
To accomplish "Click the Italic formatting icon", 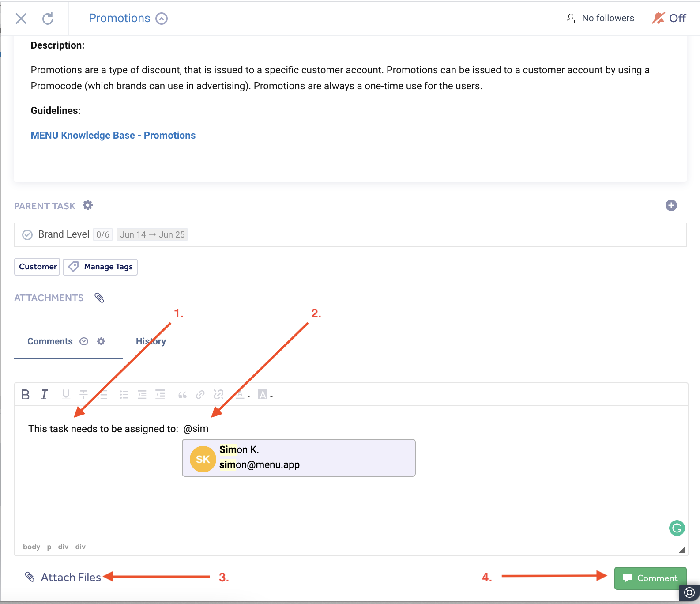I will click(x=44, y=394).
